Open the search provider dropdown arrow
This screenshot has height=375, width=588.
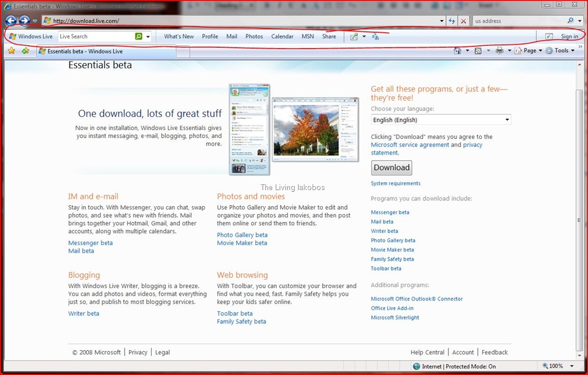click(x=580, y=21)
